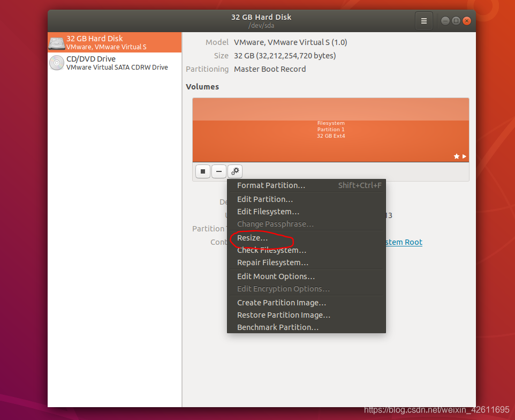Click the 'VMware, VMware Virtual S (1.0)' text

pyautogui.click(x=290, y=42)
